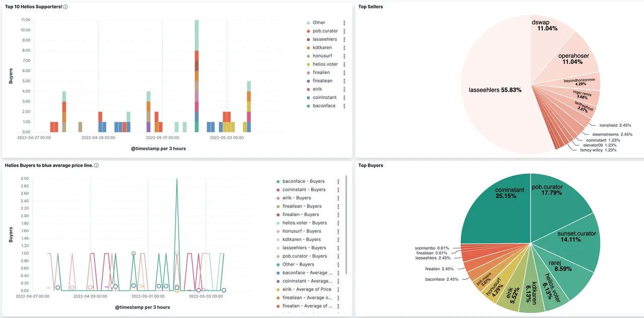
Task: Toggle the eirik - Average of Price legend label
Action: pos(307,289)
